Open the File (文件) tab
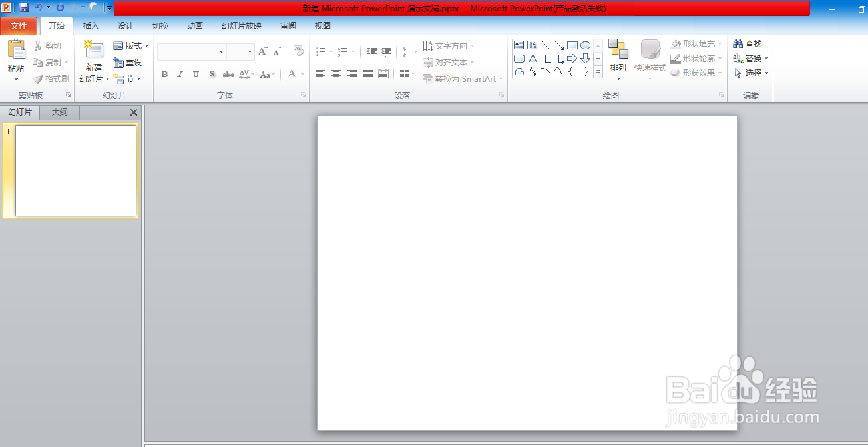 coord(19,26)
